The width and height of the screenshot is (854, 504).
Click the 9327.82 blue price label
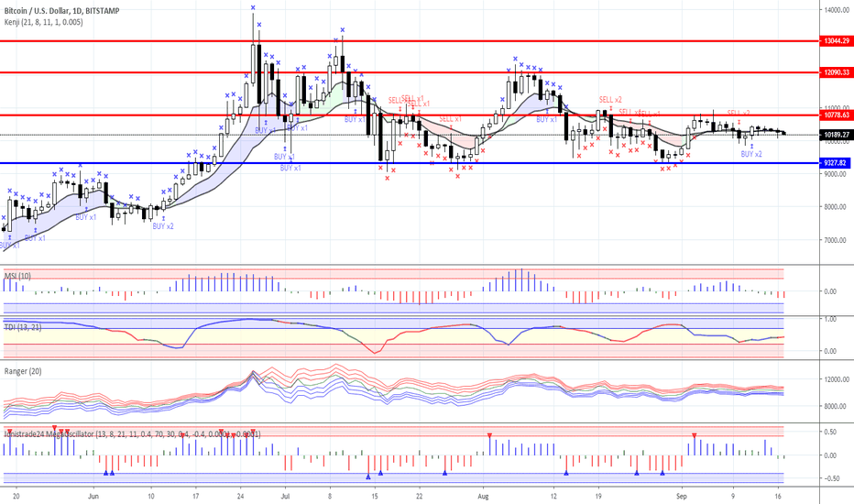(836, 163)
